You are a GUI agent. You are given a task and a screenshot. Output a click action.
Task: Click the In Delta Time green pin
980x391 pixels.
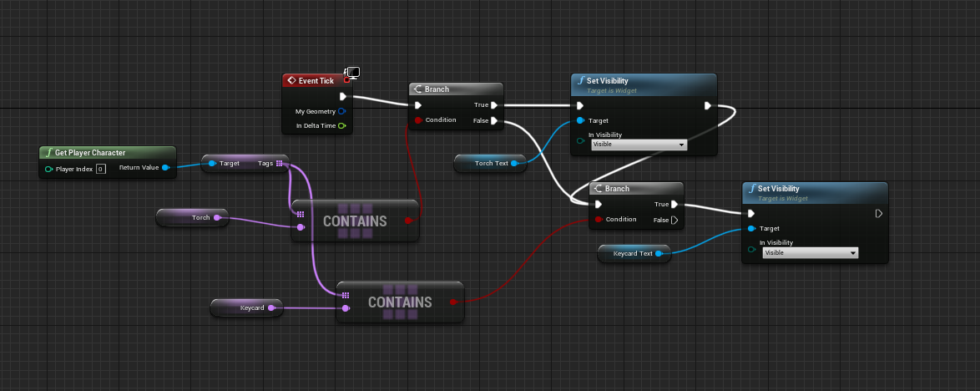342,126
